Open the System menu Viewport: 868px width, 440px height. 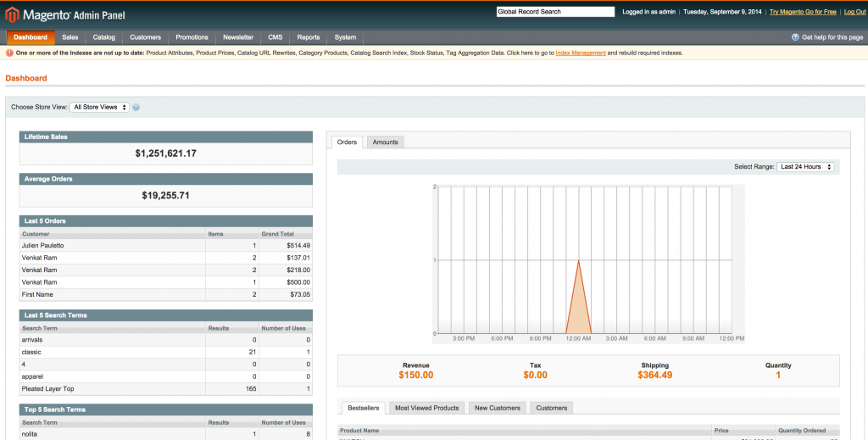point(346,37)
